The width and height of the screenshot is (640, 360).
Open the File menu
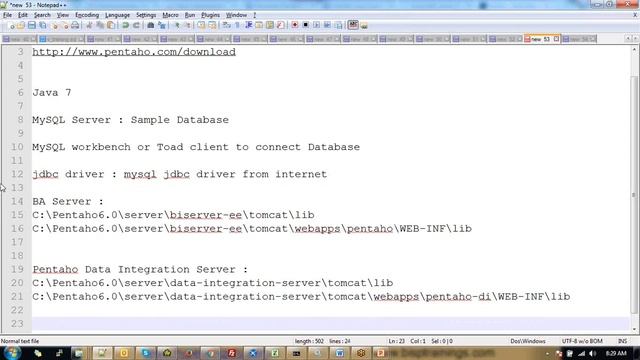pyautogui.click(x=7, y=15)
